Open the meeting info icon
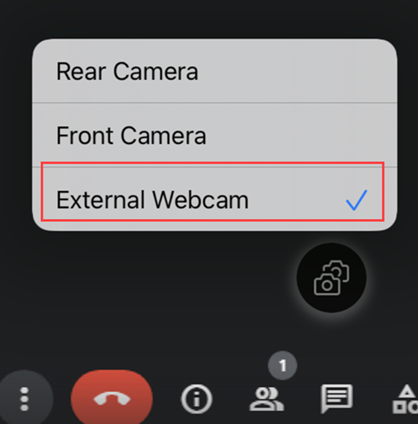The height and width of the screenshot is (424, 418). [x=196, y=399]
